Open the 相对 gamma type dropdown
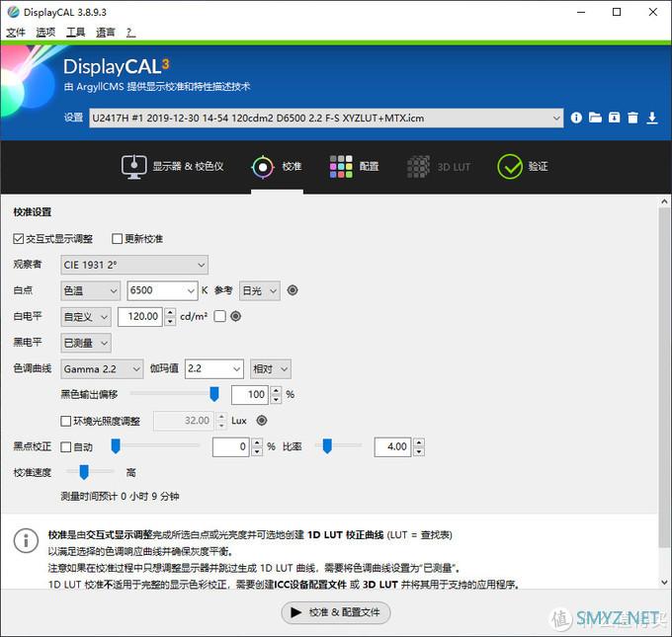The height and width of the screenshot is (637, 672). (271, 368)
